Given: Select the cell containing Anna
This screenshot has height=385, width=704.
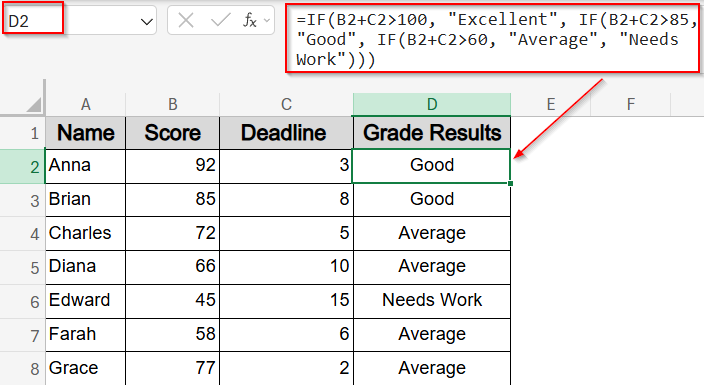Looking at the screenshot, I should point(85,166).
